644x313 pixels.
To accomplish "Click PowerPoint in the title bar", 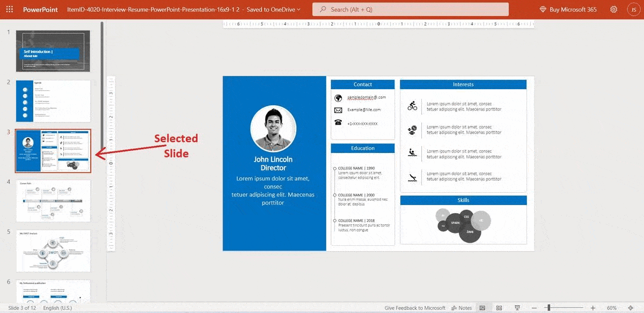I will tap(41, 9).
